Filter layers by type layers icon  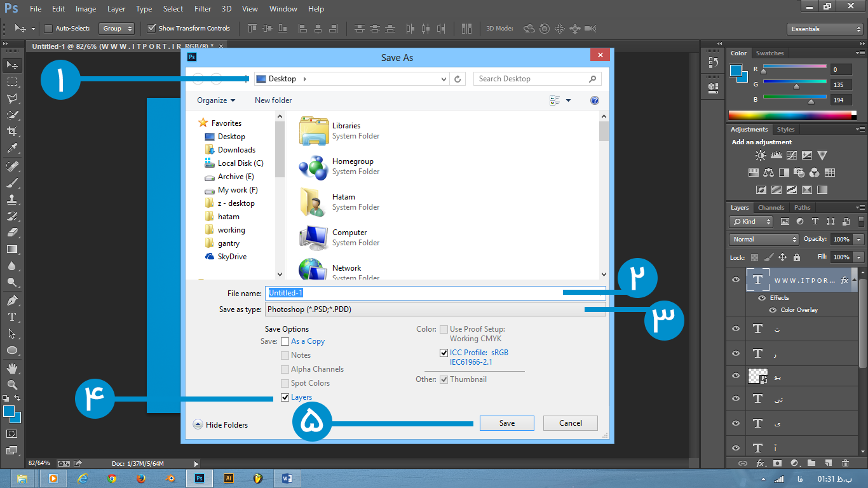pos(815,222)
